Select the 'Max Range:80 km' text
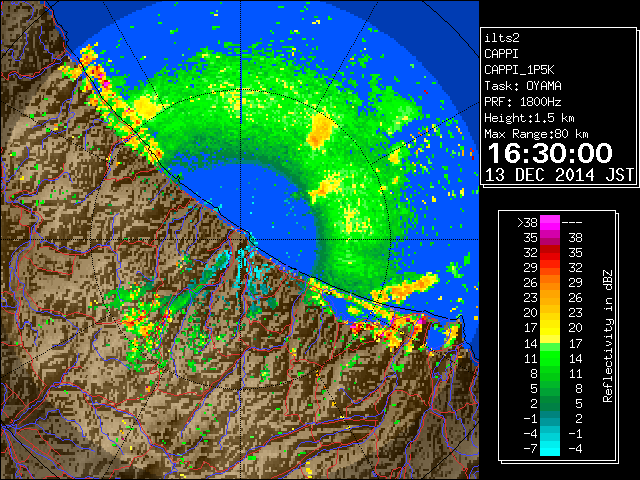Screen dimensions: 640x480 pos(536,134)
